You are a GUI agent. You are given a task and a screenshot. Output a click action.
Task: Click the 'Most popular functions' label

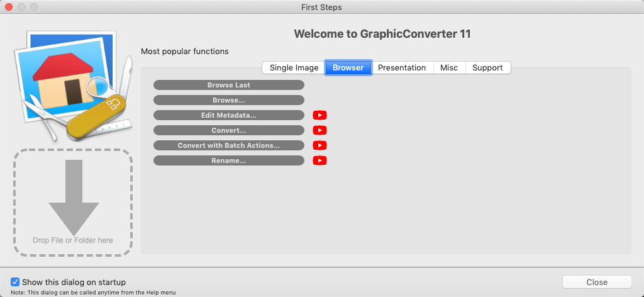[185, 52]
